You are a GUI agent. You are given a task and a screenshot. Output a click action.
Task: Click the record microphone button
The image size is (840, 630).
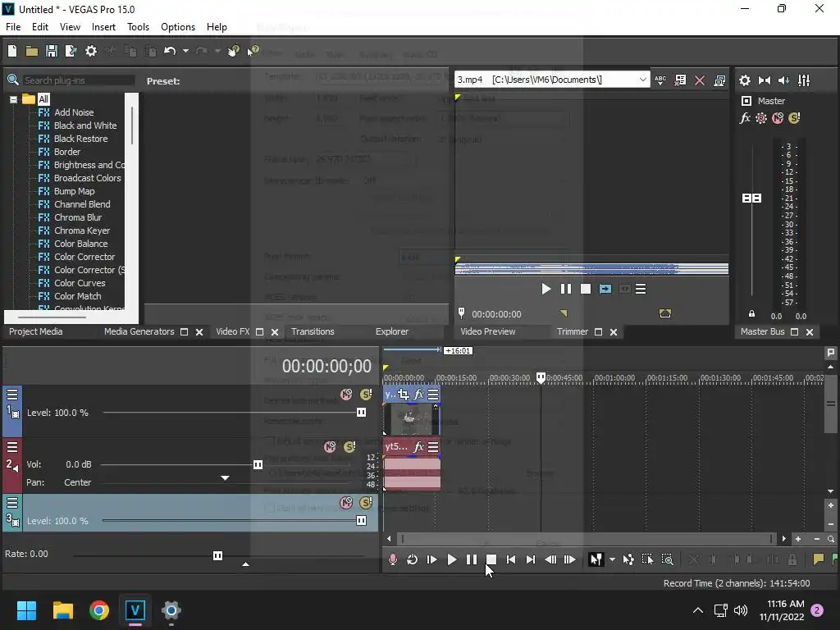click(x=393, y=559)
